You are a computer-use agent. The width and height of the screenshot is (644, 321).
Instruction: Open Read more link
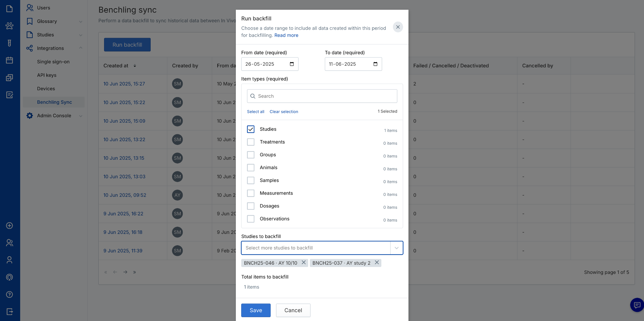(286, 35)
